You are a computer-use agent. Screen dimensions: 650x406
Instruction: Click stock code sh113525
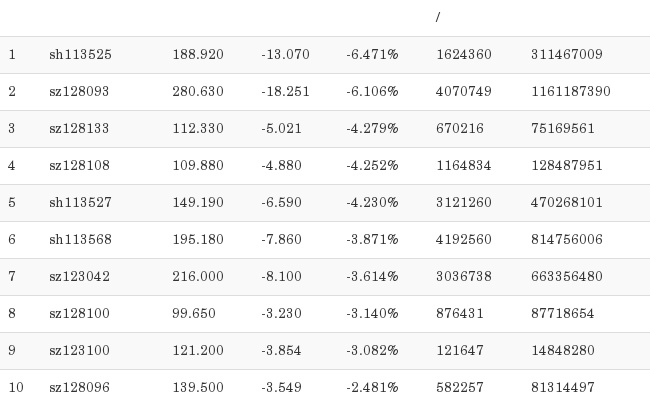[80, 55]
